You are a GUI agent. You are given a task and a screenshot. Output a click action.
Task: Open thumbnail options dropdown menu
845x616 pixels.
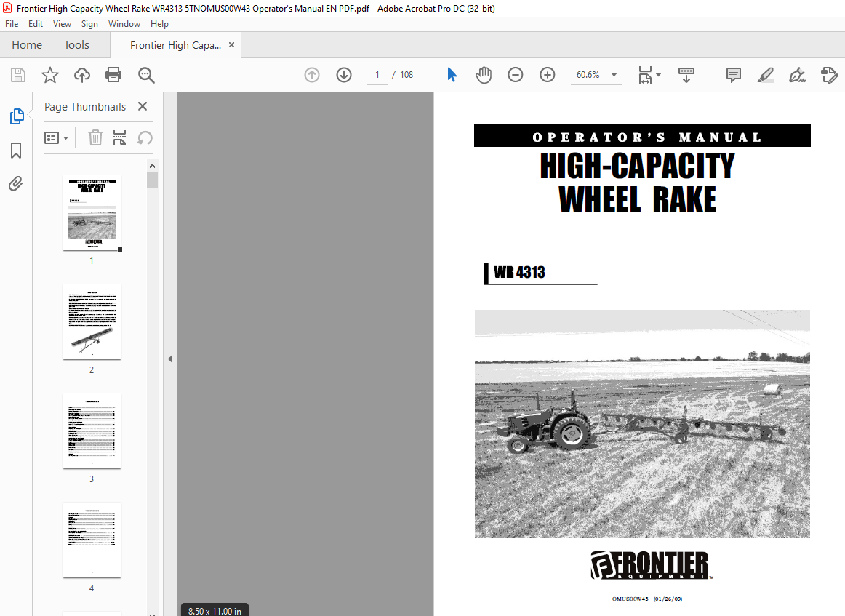click(56, 138)
